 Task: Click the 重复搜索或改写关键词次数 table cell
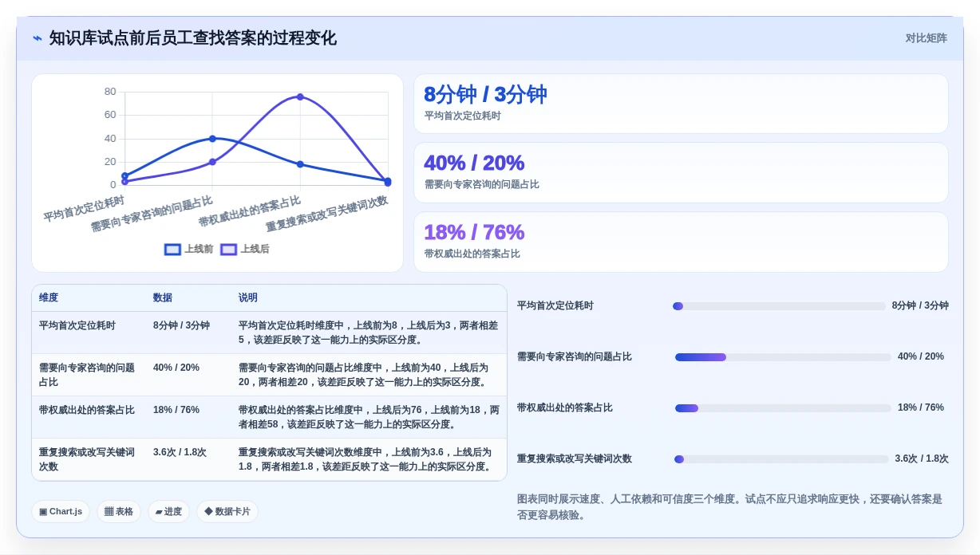(x=88, y=459)
